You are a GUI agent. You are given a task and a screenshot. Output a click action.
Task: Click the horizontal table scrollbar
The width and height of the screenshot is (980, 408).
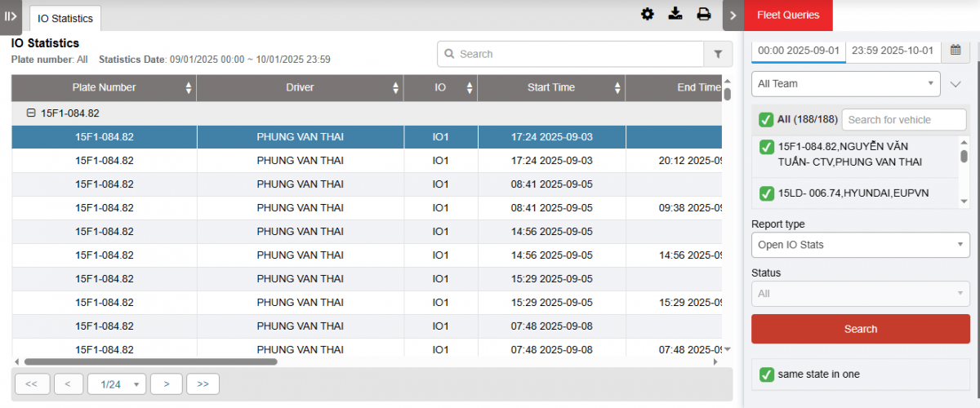(151, 361)
